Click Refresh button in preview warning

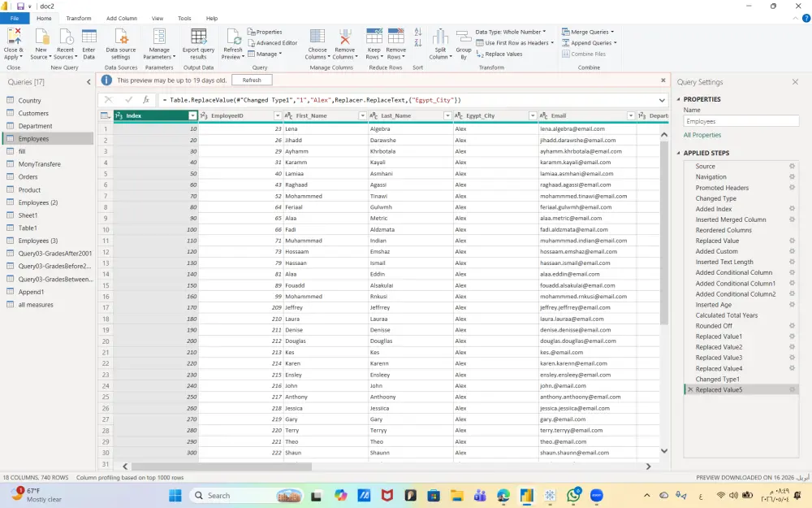(x=252, y=80)
